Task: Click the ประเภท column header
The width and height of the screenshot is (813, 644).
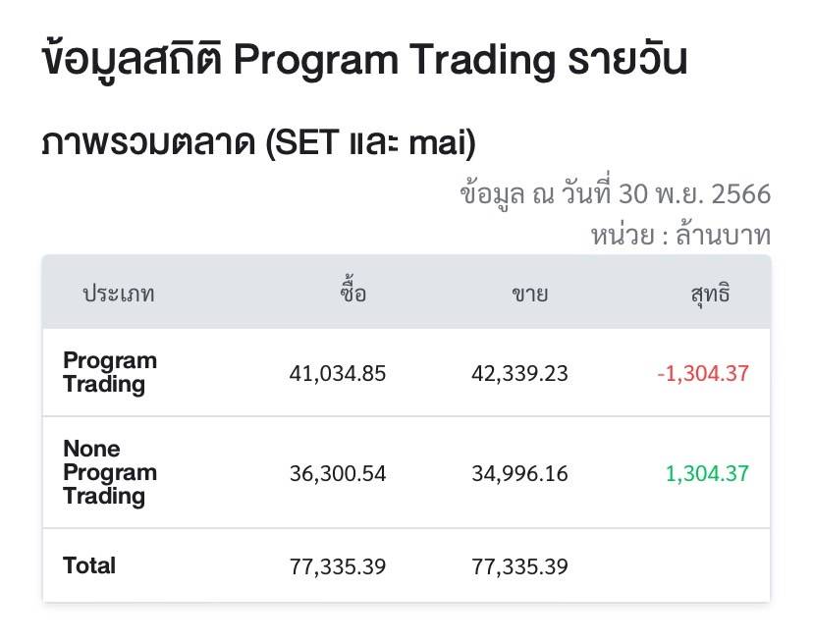Action: [118, 294]
